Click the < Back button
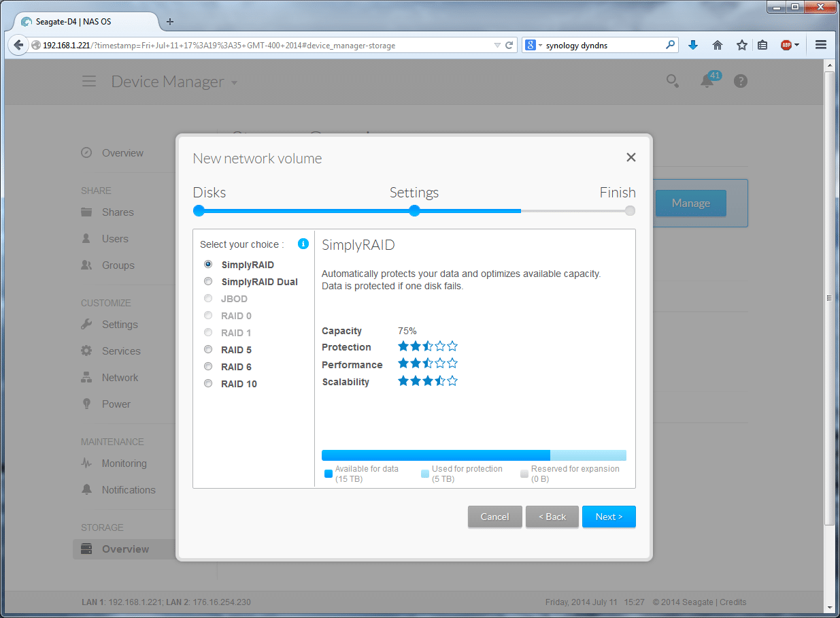This screenshot has height=618, width=840. click(x=552, y=517)
